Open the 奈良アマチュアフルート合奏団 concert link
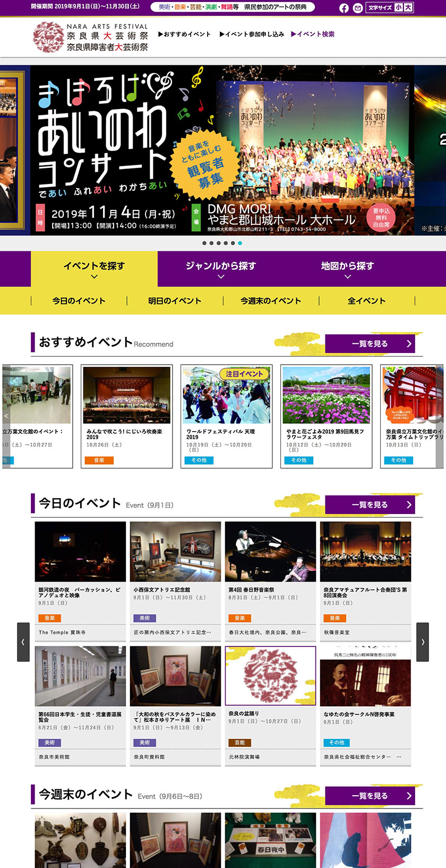The height and width of the screenshot is (868, 446). pyautogui.click(x=365, y=593)
